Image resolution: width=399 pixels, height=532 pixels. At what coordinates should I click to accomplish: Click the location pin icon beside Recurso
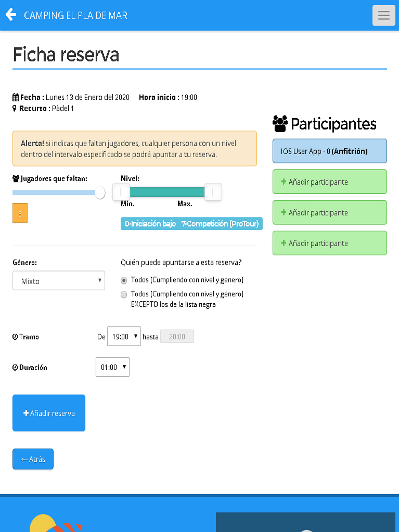pyautogui.click(x=14, y=108)
